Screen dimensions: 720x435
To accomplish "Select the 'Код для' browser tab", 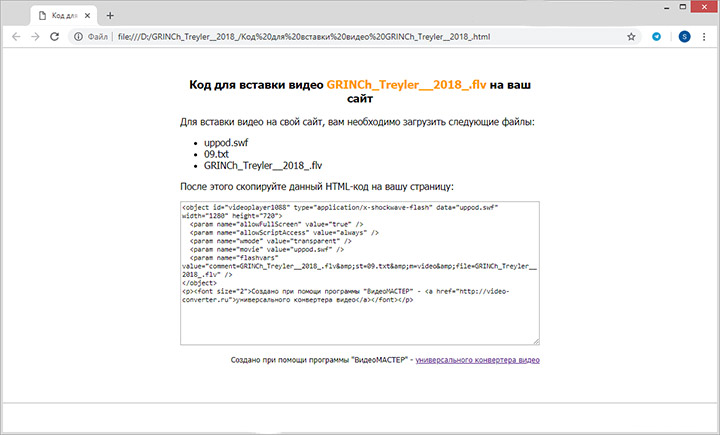I will (x=64, y=16).
